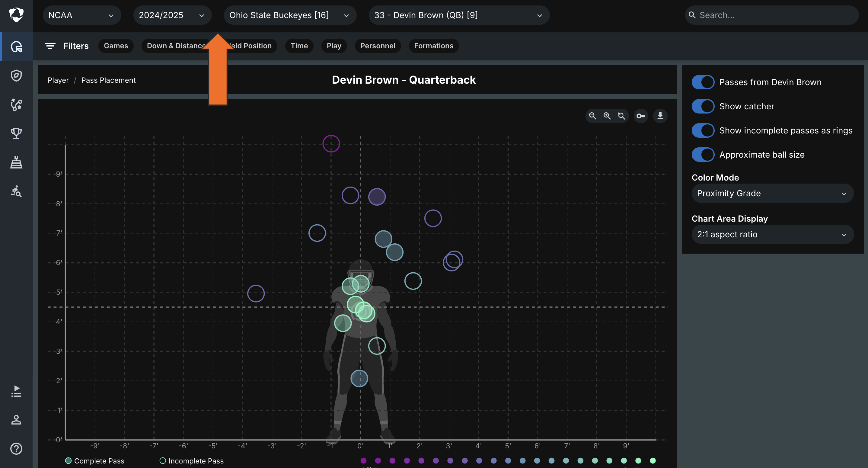Open the 2024/2025 season dropdown
Screen dimensions: 868x468
pos(172,15)
